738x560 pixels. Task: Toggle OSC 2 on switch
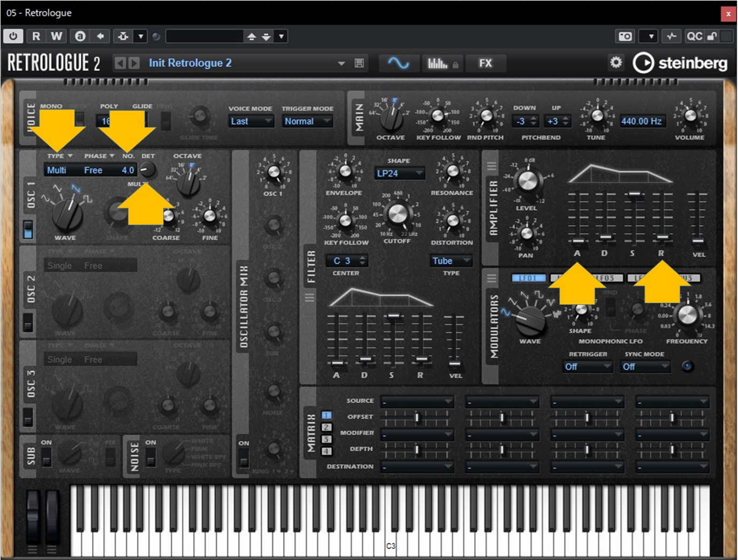tap(28, 323)
